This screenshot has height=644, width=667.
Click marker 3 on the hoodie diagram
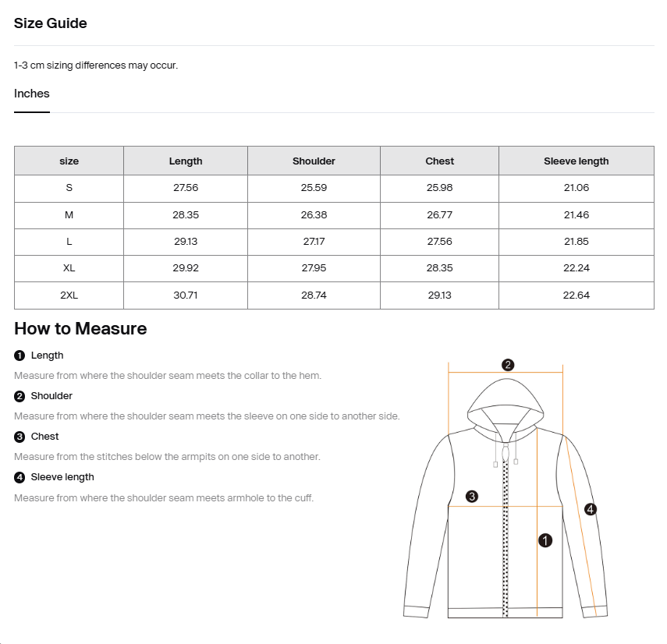coord(471,496)
